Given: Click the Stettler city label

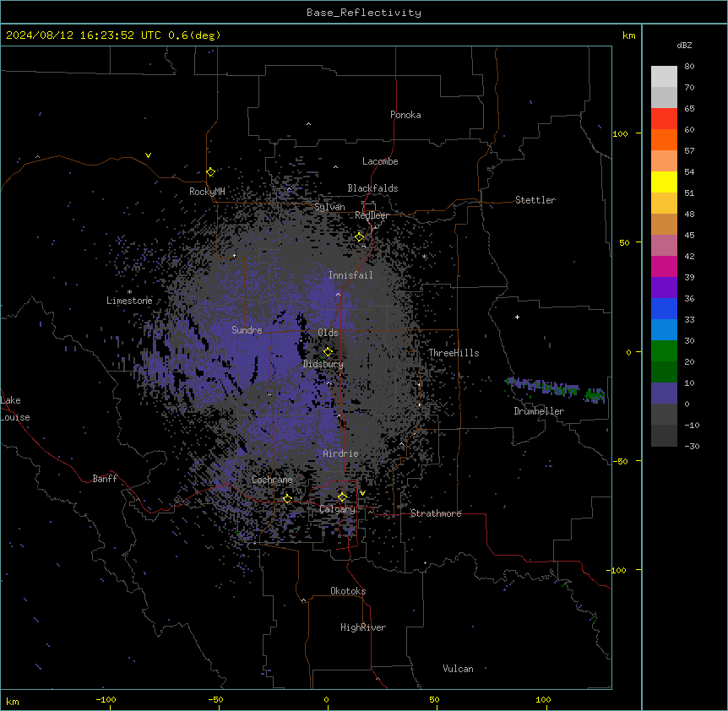Looking at the screenshot, I should pyautogui.click(x=535, y=200).
